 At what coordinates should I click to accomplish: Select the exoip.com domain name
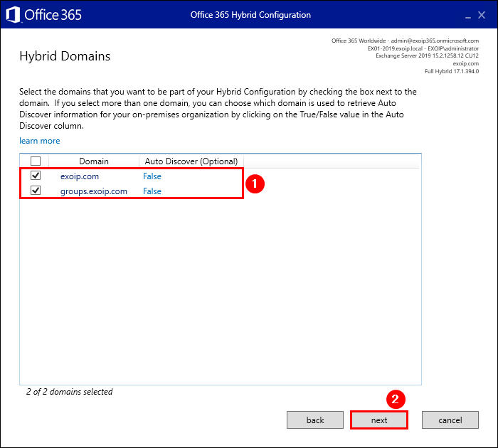[79, 176]
